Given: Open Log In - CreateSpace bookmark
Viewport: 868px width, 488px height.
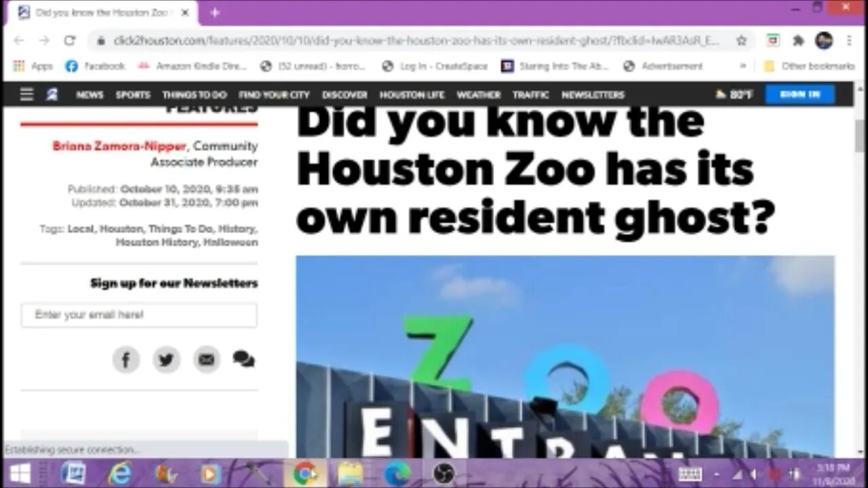Looking at the screenshot, I should click(x=435, y=66).
